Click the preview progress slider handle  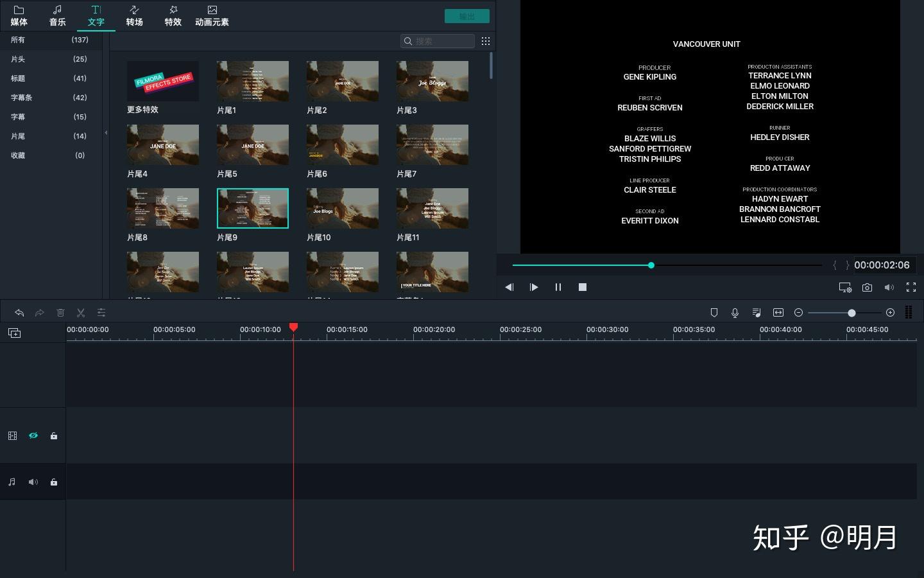tap(651, 265)
